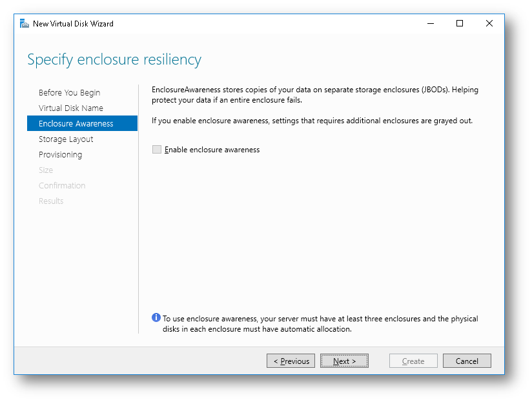
Task: Click the grayed-out Size step
Action: [46, 170]
